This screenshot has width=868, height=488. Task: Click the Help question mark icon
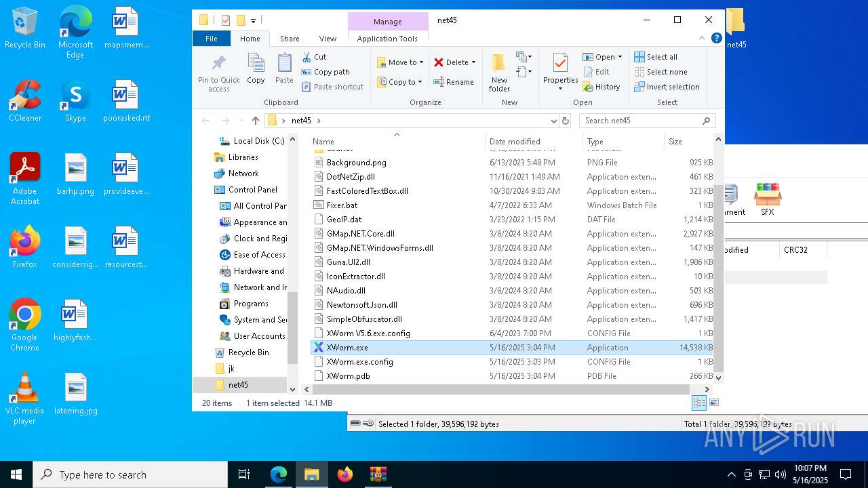pos(716,39)
